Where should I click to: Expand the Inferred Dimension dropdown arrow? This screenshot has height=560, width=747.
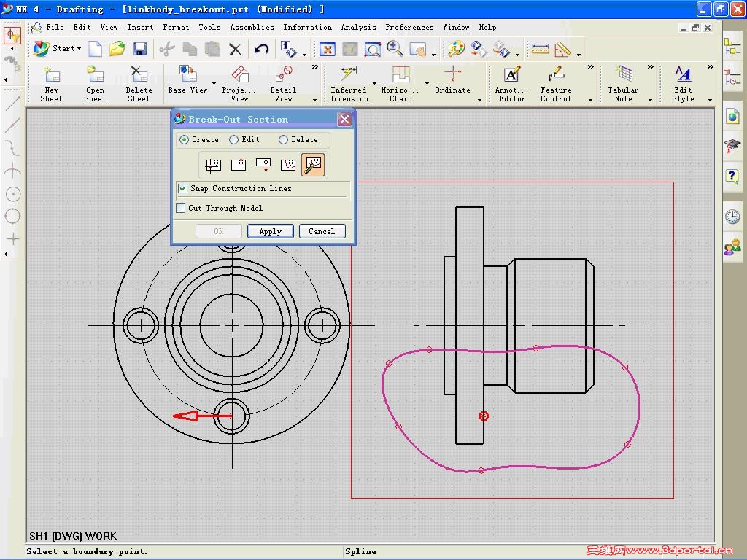tap(374, 84)
